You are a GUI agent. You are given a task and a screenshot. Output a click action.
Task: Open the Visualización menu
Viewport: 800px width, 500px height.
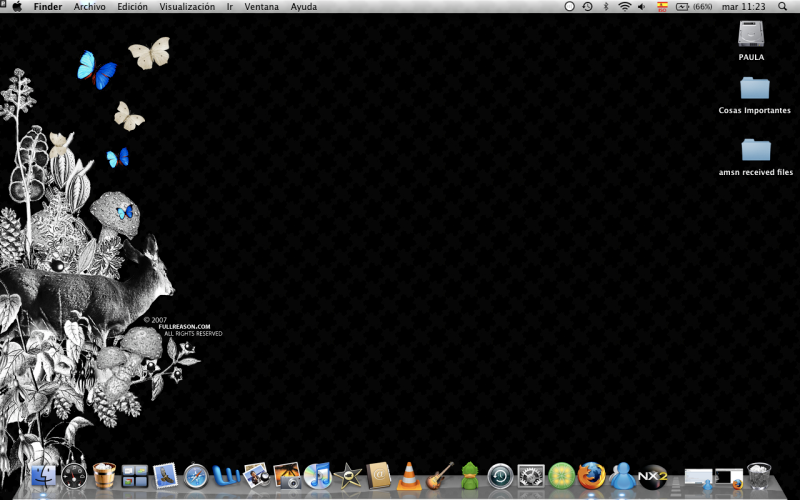point(187,7)
